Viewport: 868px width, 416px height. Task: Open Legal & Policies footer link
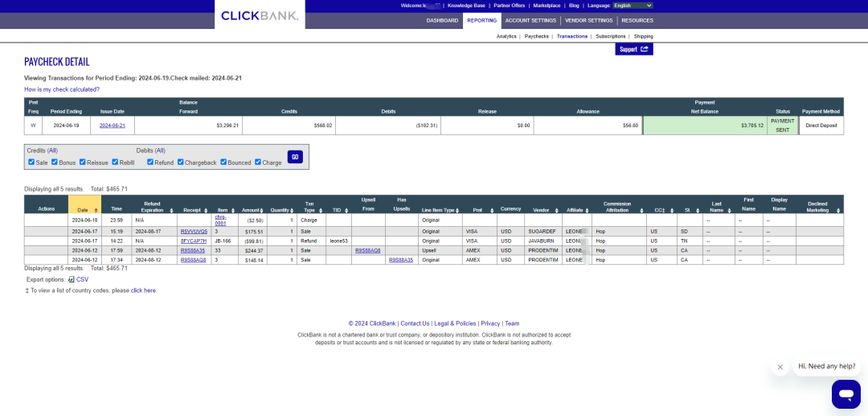pos(455,323)
